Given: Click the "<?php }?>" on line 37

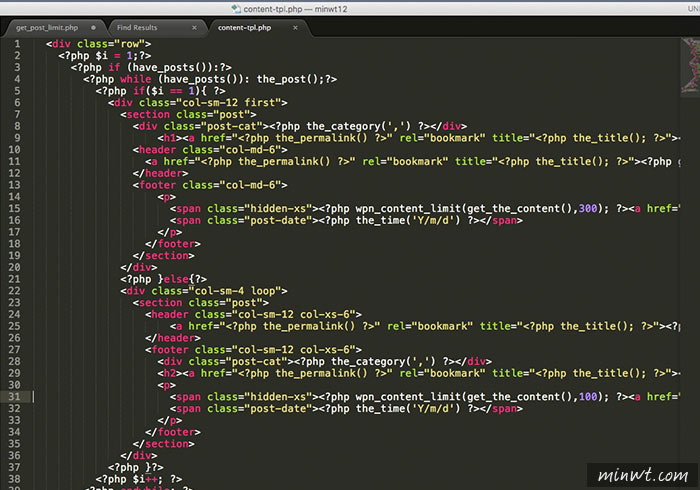Looking at the screenshot, I should tap(136, 467).
